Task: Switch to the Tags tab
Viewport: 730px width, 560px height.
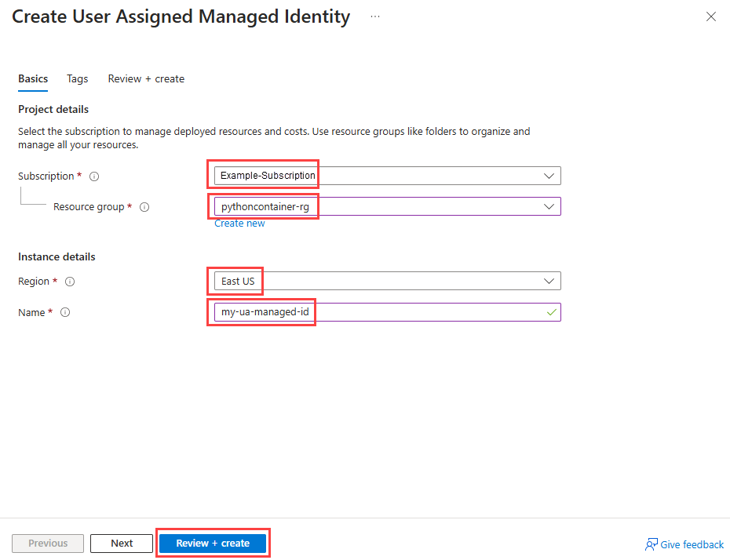Action: click(77, 78)
